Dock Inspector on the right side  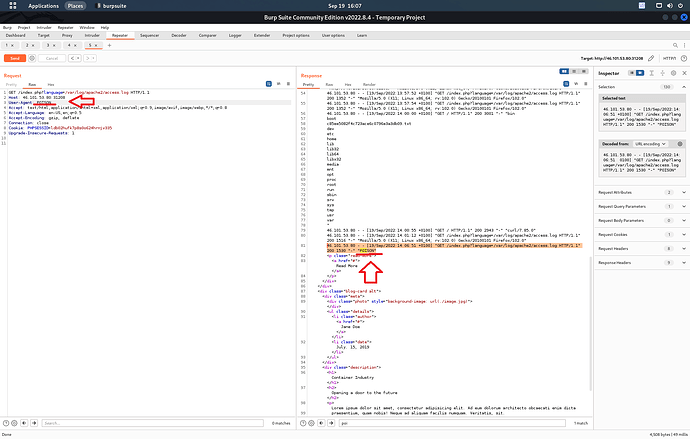640,73
